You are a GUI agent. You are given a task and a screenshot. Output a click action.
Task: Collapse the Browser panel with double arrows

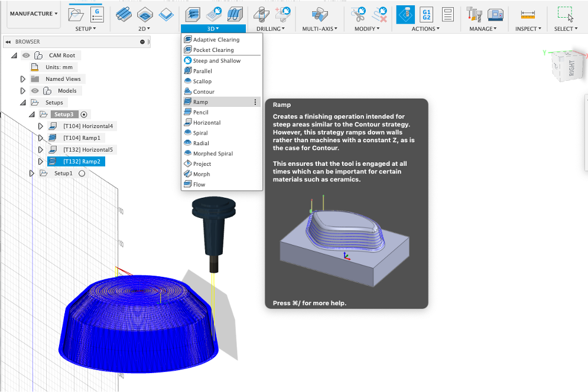pyautogui.click(x=8, y=42)
